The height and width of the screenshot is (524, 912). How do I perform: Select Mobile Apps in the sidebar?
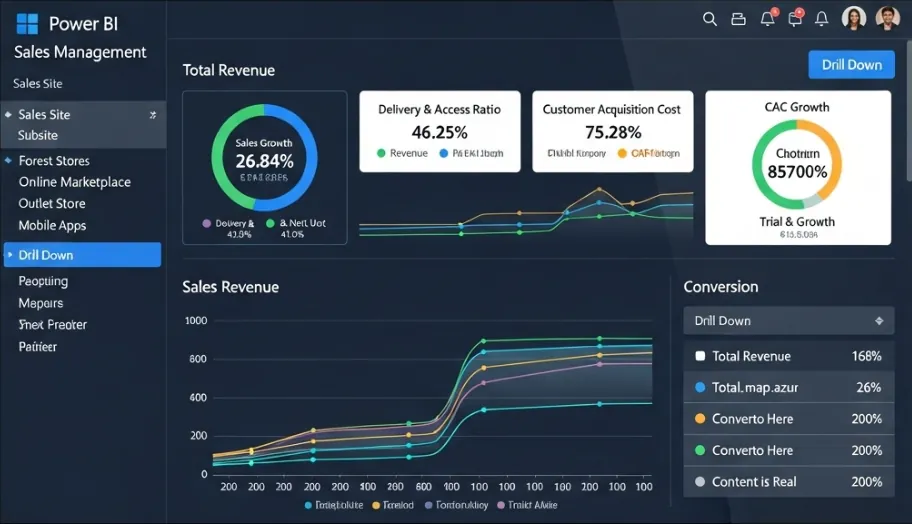point(52,225)
